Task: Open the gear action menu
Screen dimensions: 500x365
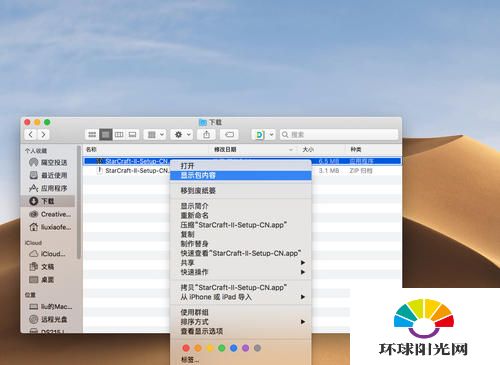Action: tap(182, 135)
